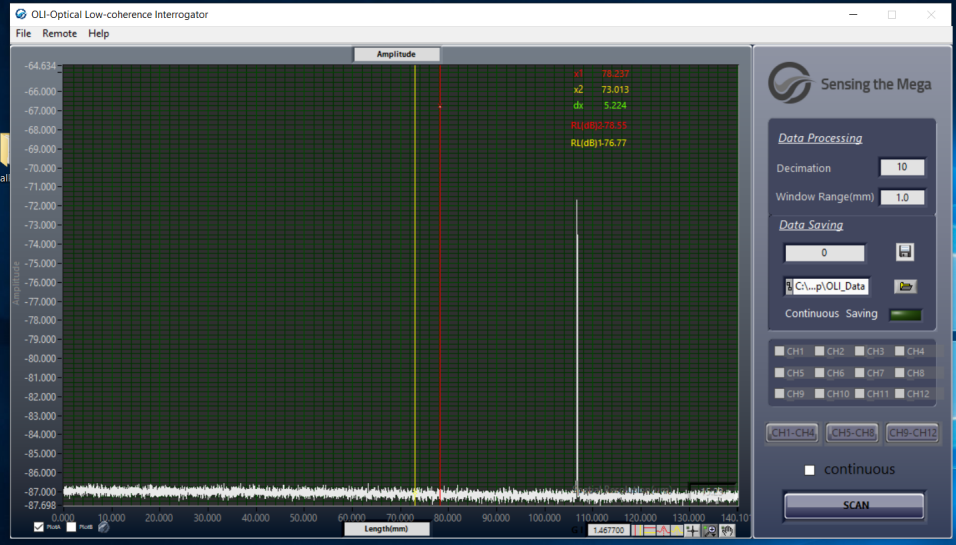Screen dimensions: 956x545
Task: Tick the CH4 channel checkbox
Action: (899, 351)
